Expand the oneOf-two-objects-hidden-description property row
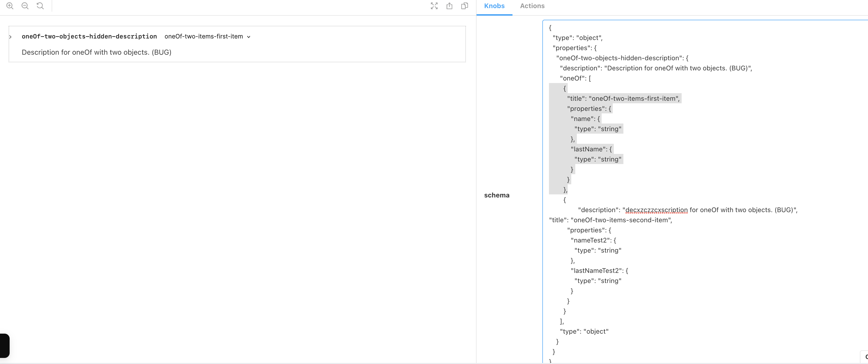Screen dimensions: 868x364 (10, 37)
